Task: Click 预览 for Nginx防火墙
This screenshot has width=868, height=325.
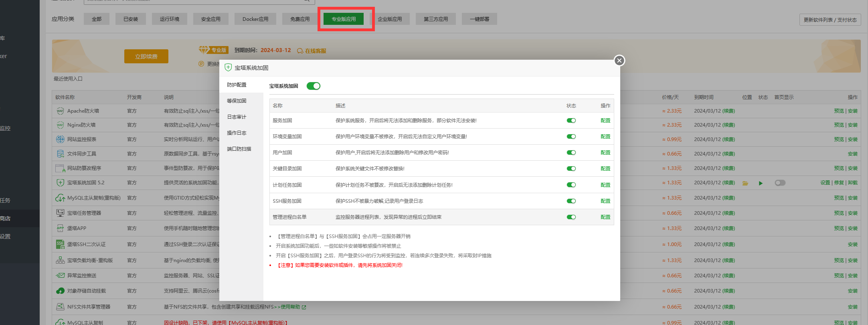Action: [839, 125]
